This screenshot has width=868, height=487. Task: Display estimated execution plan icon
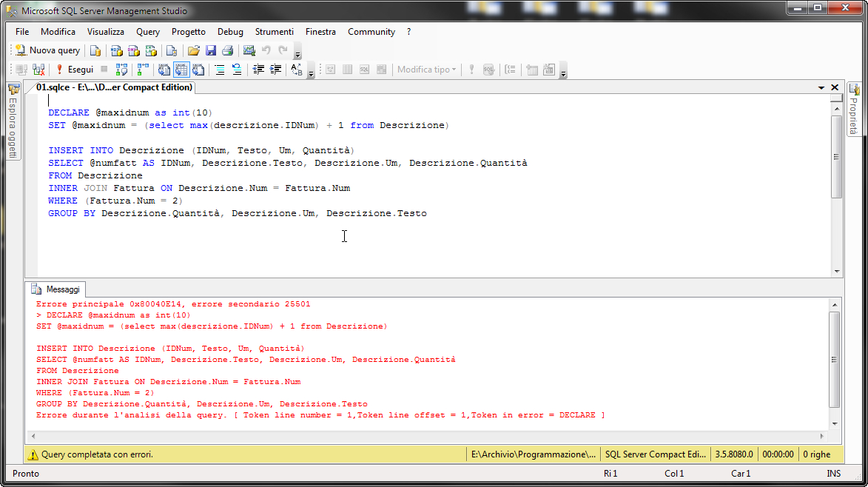click(x=121, y=70)
